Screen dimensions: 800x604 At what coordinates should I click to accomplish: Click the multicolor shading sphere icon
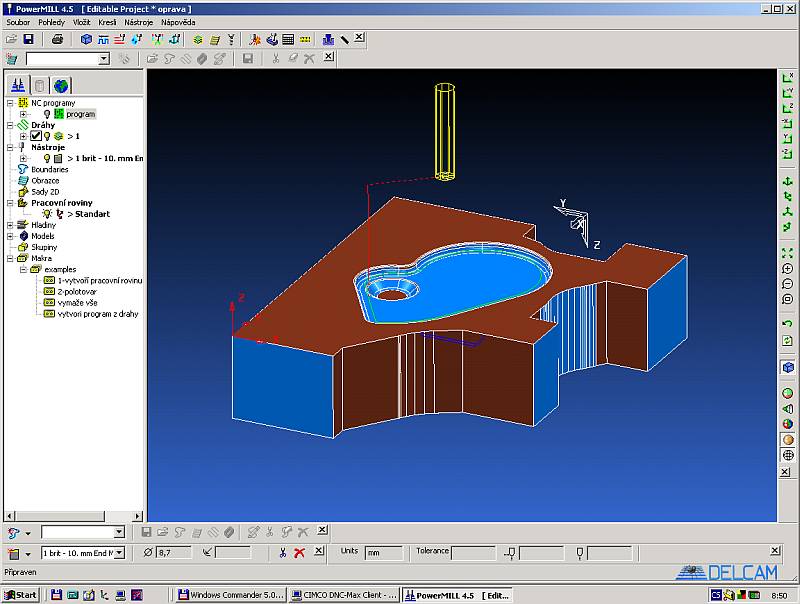787,424
